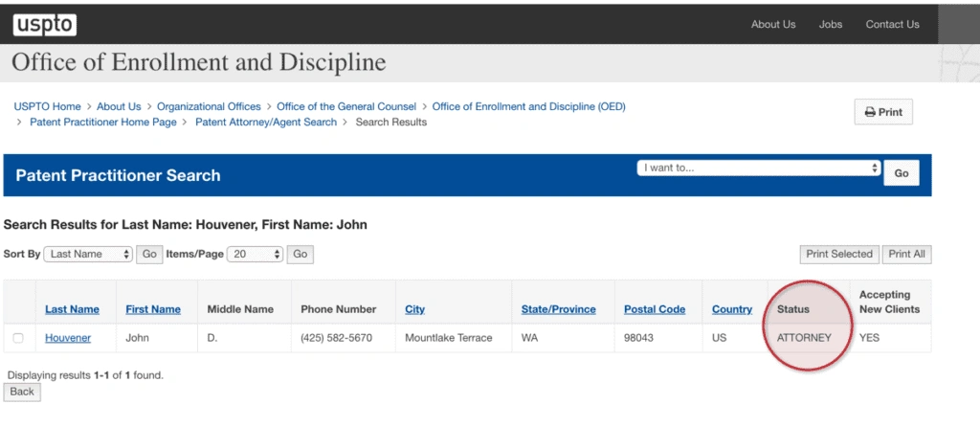Click the 'Phone Number' column header

point(338,309)
